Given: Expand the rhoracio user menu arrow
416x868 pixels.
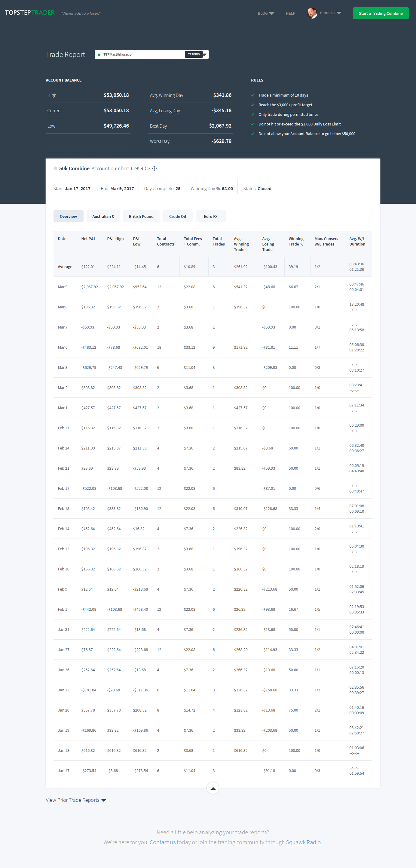Looking at the screenshot, I should click(338, 13).
